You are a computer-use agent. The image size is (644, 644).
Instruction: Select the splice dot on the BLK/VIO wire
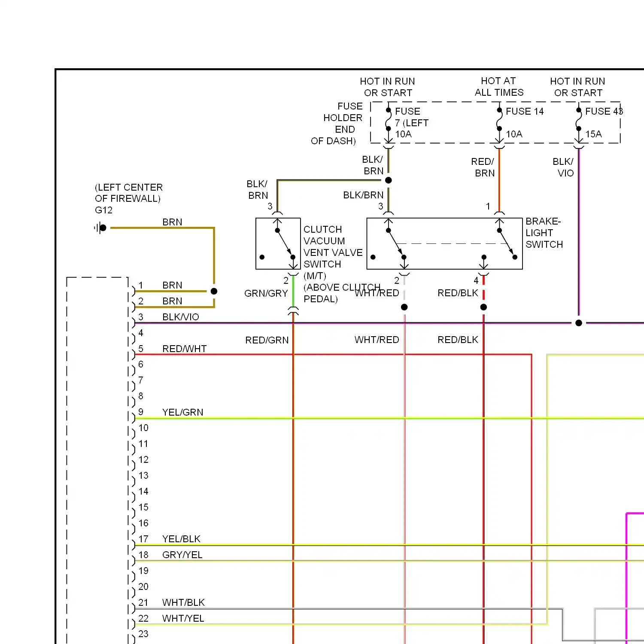tap(579, 323)
